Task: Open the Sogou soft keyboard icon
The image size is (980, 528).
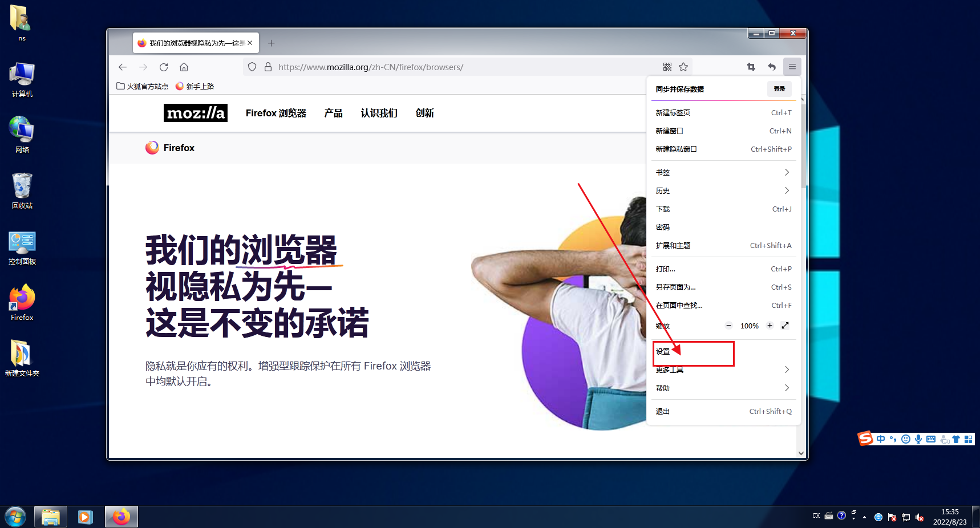Action: (x=931, y=439)
